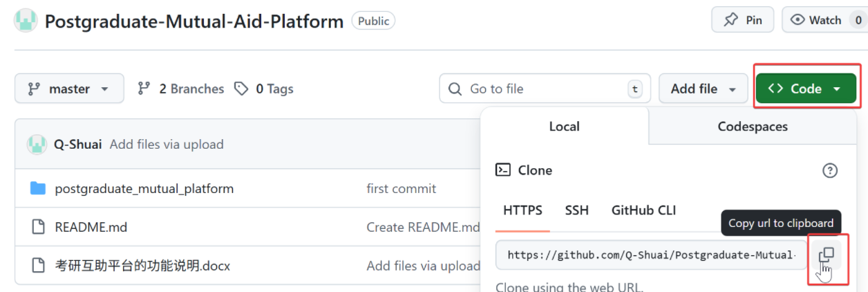The width and height of the screenshot is (868, 292).
Task: Click the Watch count number 0
Action: point(858,20)
